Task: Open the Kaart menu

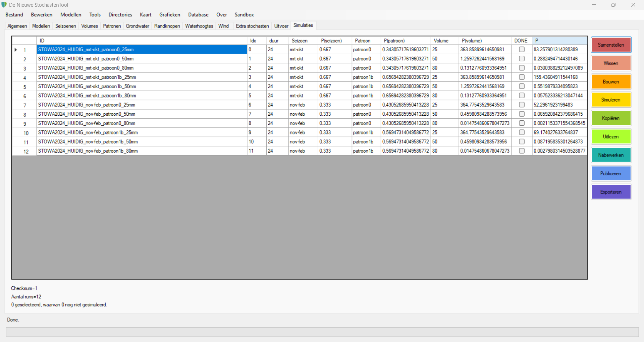Action: pos(146,15)
